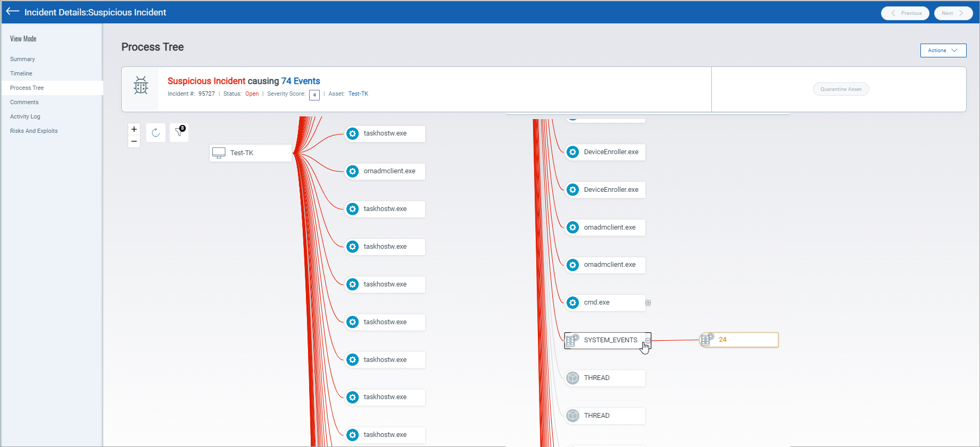Click the Process Tree heading
980x447 pixels.
point(153,47)
